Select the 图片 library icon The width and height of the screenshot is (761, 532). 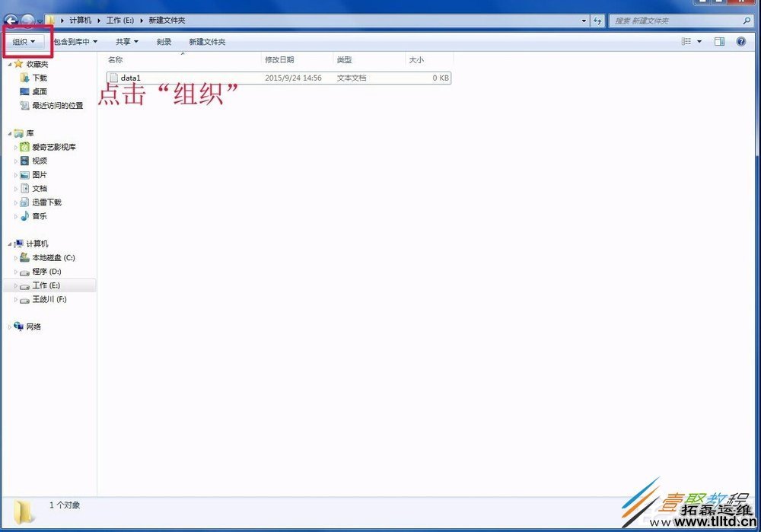click(x=24, y=174)
